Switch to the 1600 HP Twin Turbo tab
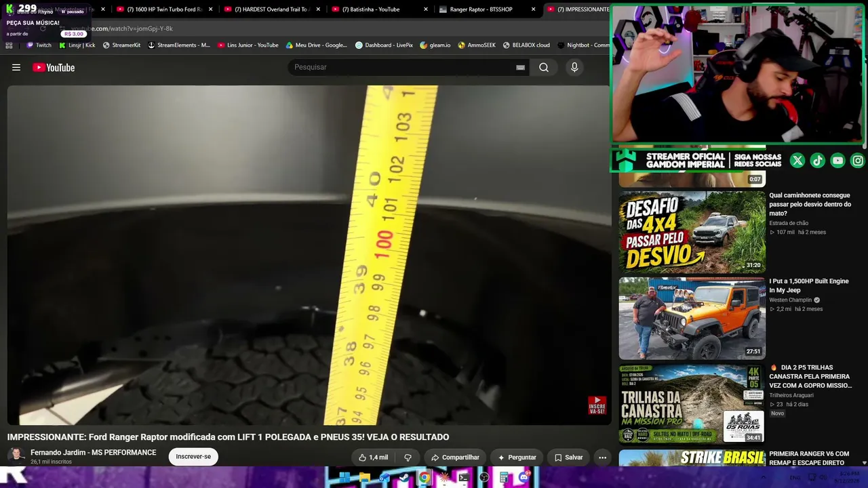This screenshot has width=868, height=488. coord(165,9)
